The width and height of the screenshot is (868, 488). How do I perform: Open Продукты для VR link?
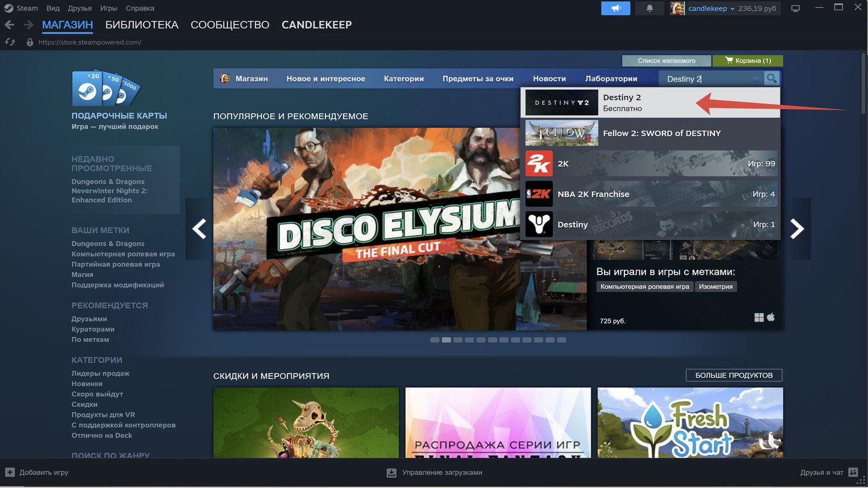coord(103,414)
